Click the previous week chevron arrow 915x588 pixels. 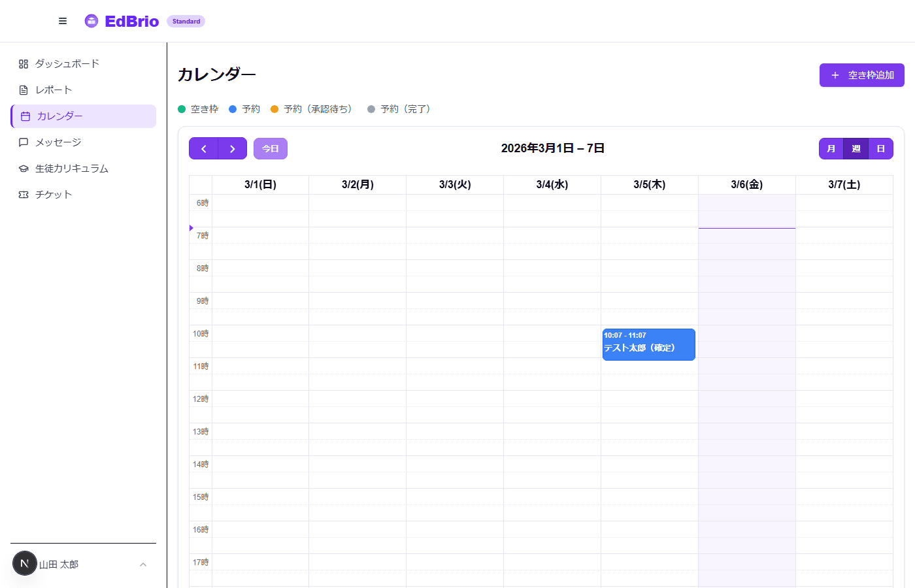pos(203,148)
